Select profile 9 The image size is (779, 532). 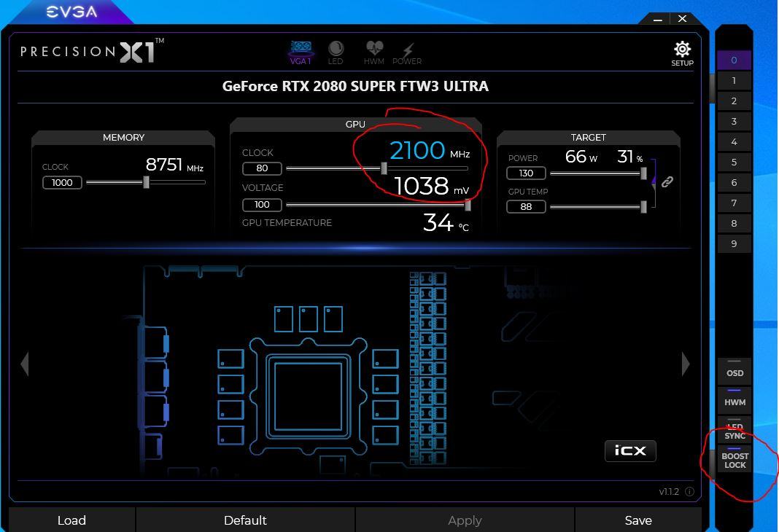pyautogui.click(x=734, y=243)
